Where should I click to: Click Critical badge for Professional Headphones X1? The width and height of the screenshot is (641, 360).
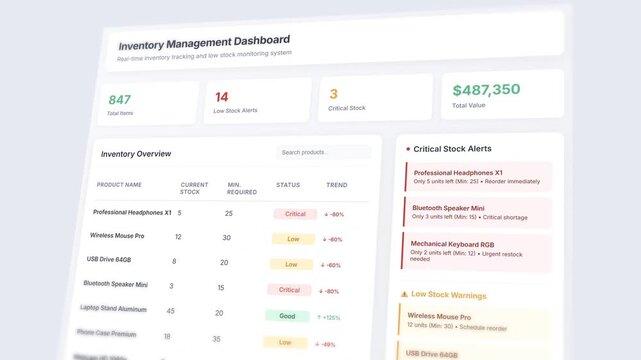coord(295,214)
